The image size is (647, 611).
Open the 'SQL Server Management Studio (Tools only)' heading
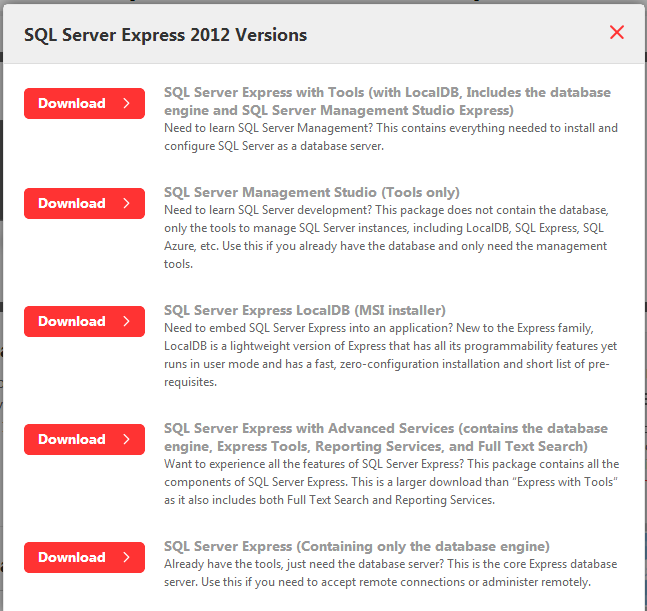pyautogui.click(x=312, y=192)
